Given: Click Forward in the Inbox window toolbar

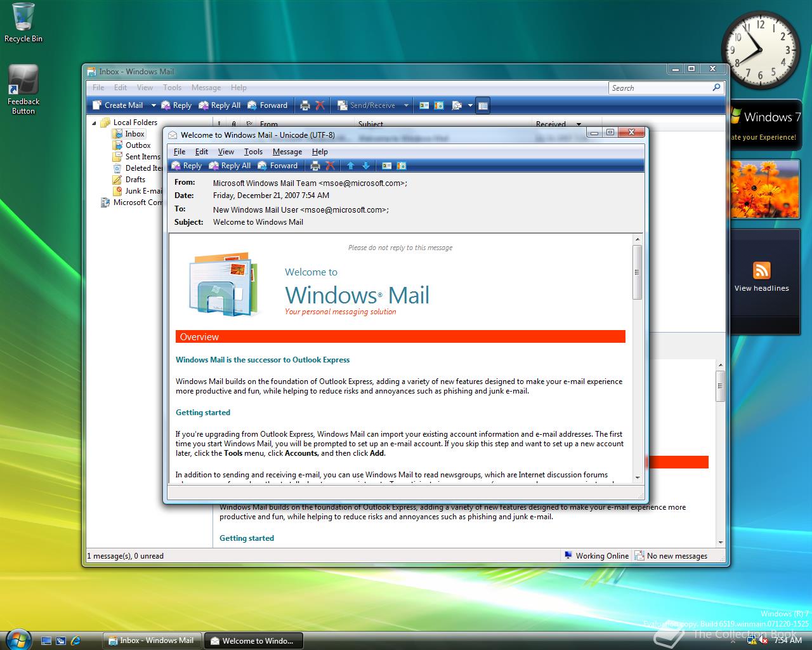Looking at the screenshot, I should 268,105.
